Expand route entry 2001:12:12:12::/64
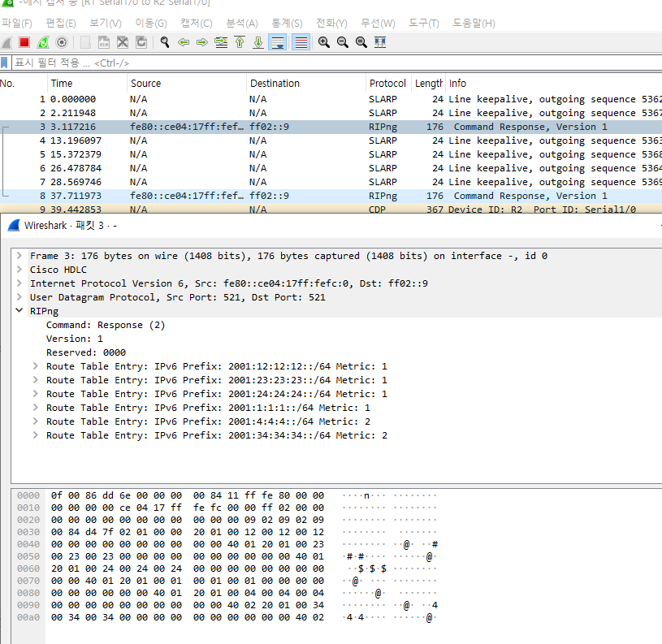 tap(36, 366)
